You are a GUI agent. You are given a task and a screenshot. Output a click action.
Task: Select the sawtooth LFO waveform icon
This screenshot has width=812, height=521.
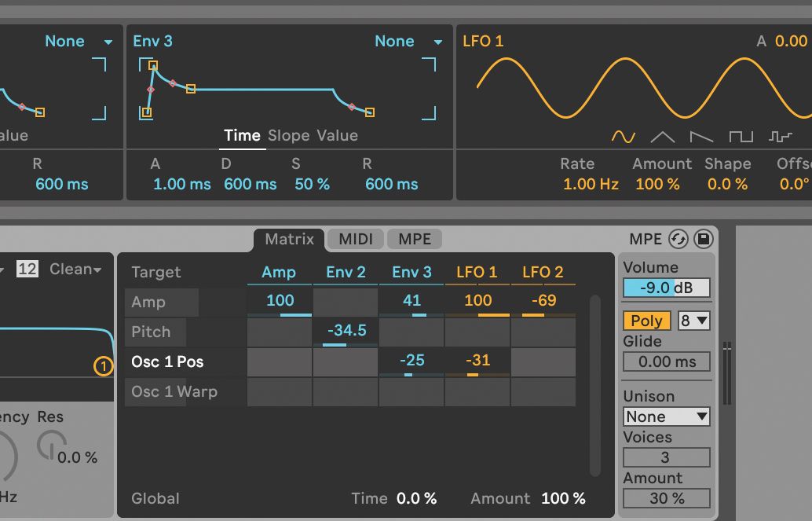tap(701, 135)
